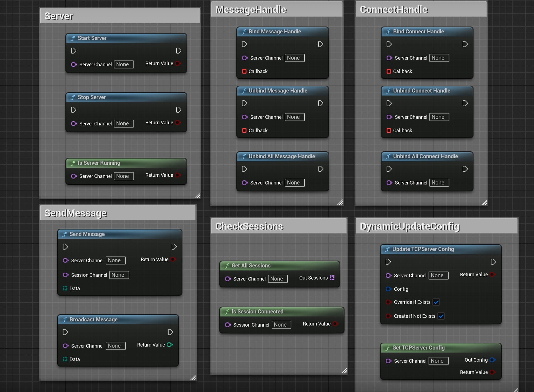Open Server Channel None selector on Start Server
This screenshot has width=534, height=392.
click(124, 64)
